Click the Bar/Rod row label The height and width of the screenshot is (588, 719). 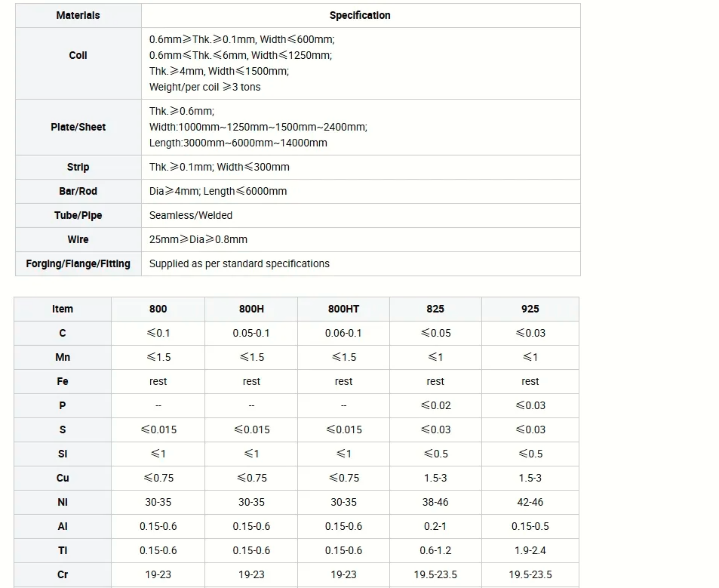(78, 191)
